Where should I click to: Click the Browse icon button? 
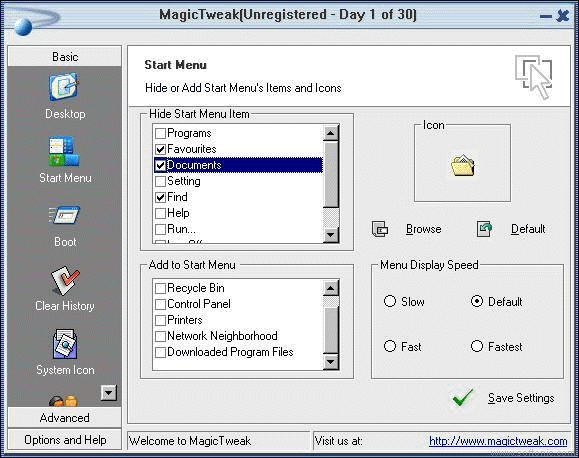pyautogui.click(x=380, y=229)
